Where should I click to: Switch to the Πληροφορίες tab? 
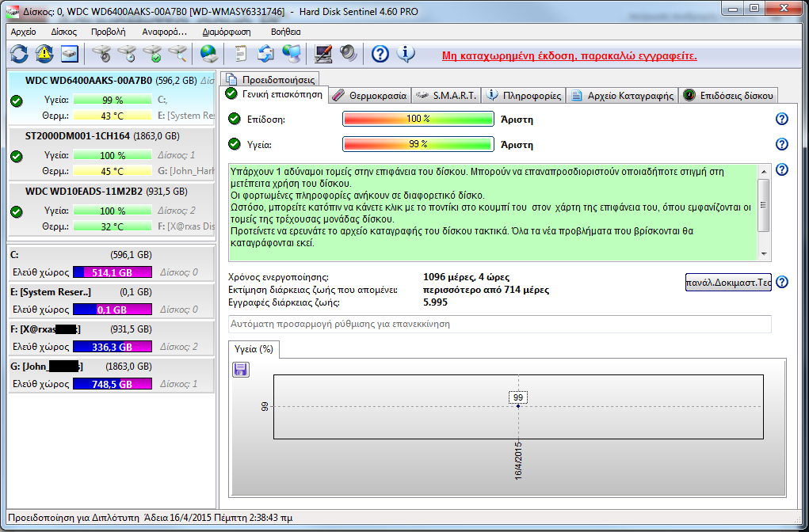click(x=524, y=96)
